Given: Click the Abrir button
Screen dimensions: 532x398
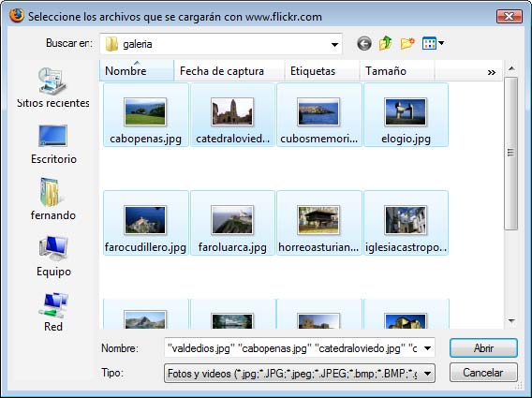Looking at the screenshot, I should [x=483, y=348].
